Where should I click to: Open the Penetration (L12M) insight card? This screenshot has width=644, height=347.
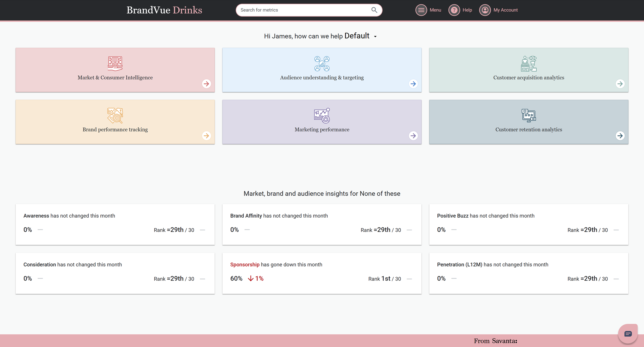[x=529, y=273]
